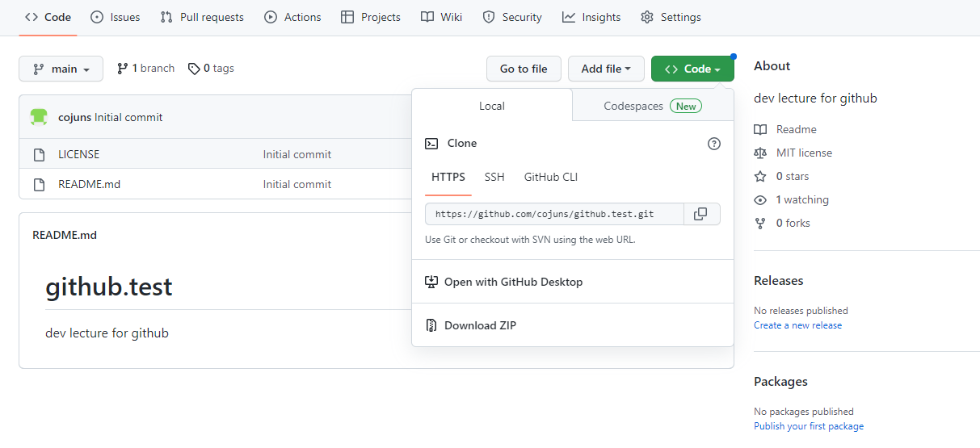Screen dimensions: 980x448
Task: Click Publish your first package link
Action: pos(809,426)
